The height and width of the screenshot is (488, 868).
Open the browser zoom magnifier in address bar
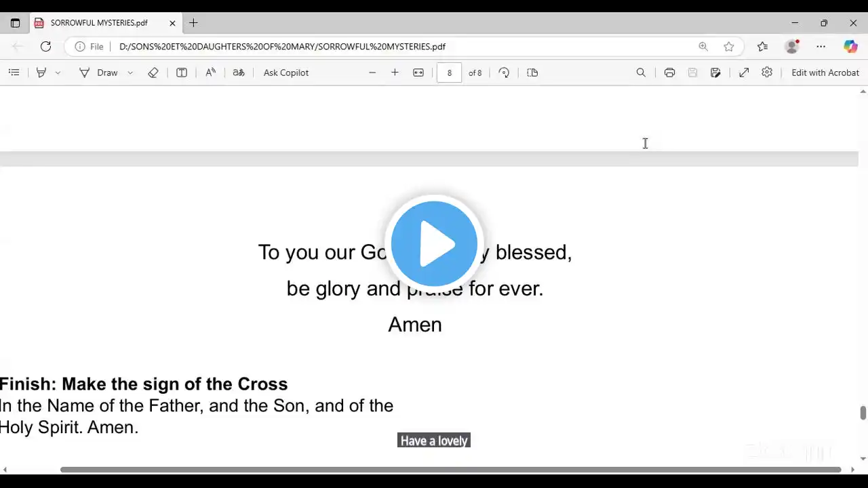703,47
